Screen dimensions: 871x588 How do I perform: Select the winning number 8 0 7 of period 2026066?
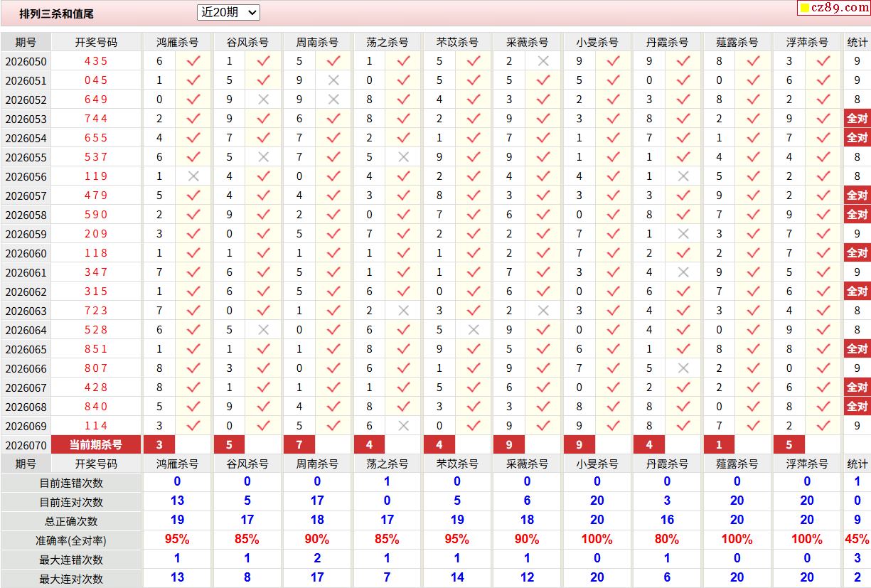[96, 368]
